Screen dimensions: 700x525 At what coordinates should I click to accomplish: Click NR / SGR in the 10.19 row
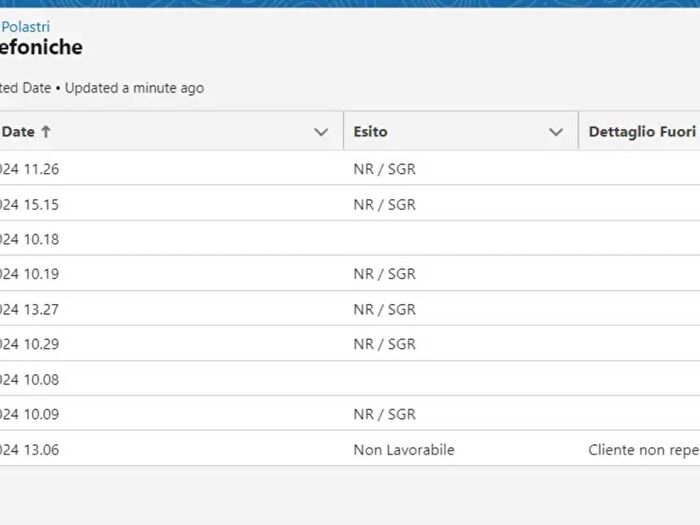tap(384, 274)
